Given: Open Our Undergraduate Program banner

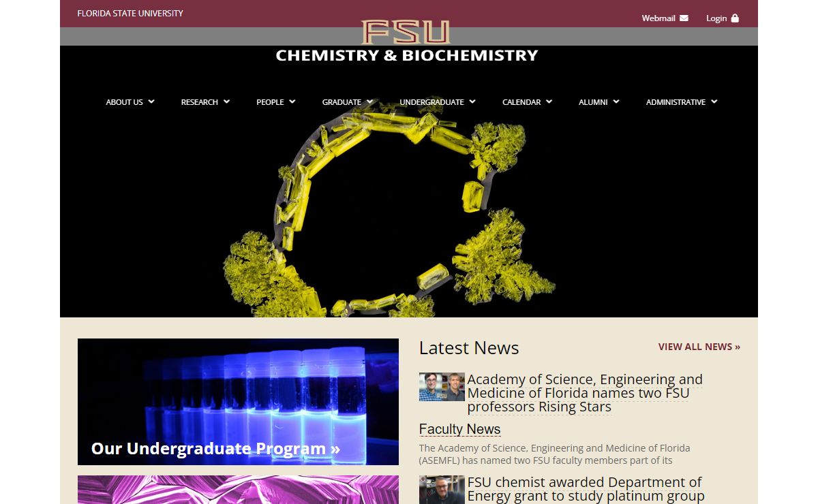Looking at the screenshot, I should tap(238, 402).
